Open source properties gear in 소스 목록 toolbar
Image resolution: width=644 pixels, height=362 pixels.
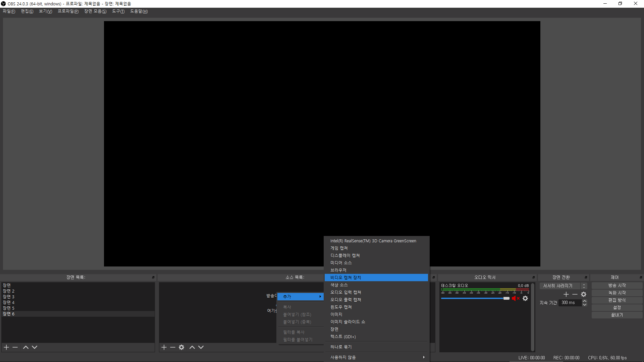pos(181,347)
